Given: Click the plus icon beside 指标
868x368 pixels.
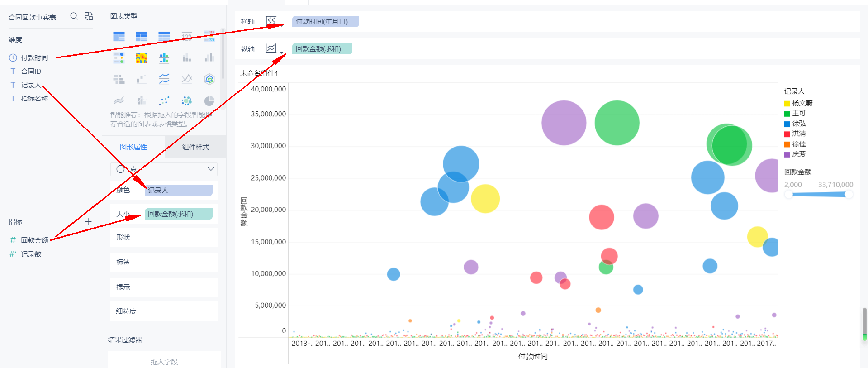Looking at the screenshot, I should [x=88, y=221].
